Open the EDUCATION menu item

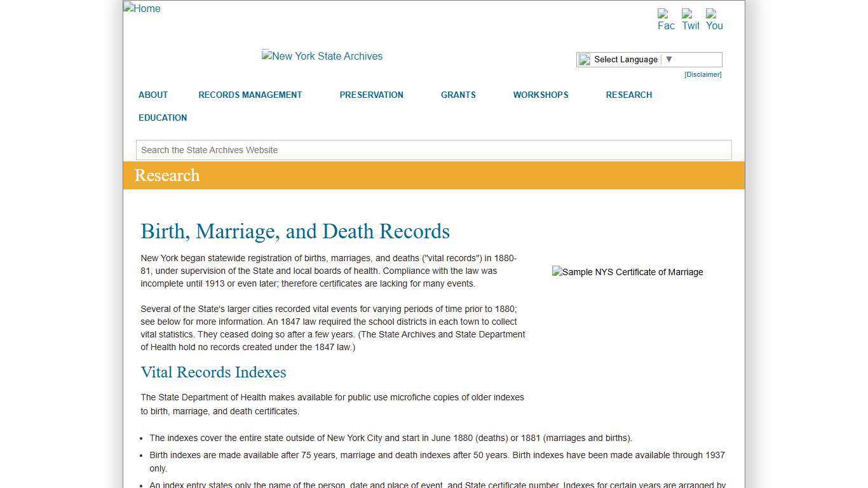click(163, 118)
